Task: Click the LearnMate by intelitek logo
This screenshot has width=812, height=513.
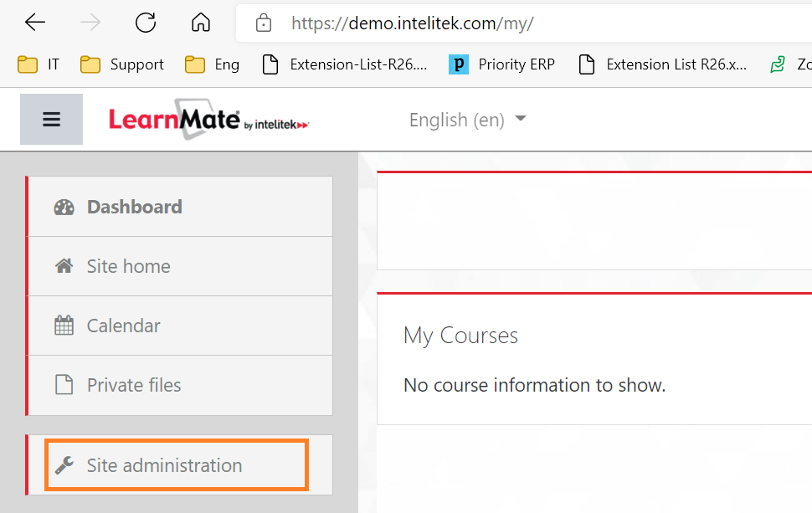Action: pos(208,120)
